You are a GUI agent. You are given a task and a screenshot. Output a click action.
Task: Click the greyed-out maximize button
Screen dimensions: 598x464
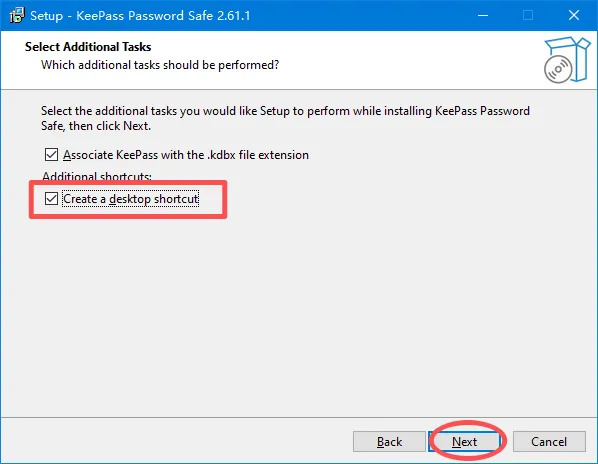coord(528,15)
